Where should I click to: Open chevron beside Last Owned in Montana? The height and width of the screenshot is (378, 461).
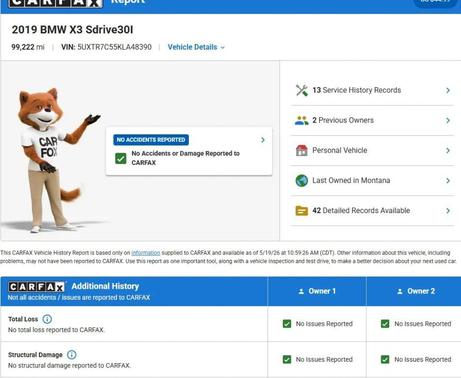(x=448, y=180)
